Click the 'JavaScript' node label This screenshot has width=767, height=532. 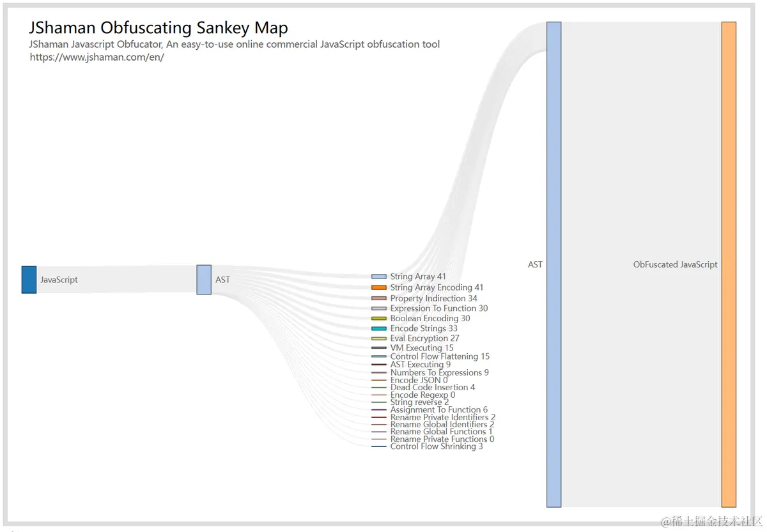[x=59, y=280]
